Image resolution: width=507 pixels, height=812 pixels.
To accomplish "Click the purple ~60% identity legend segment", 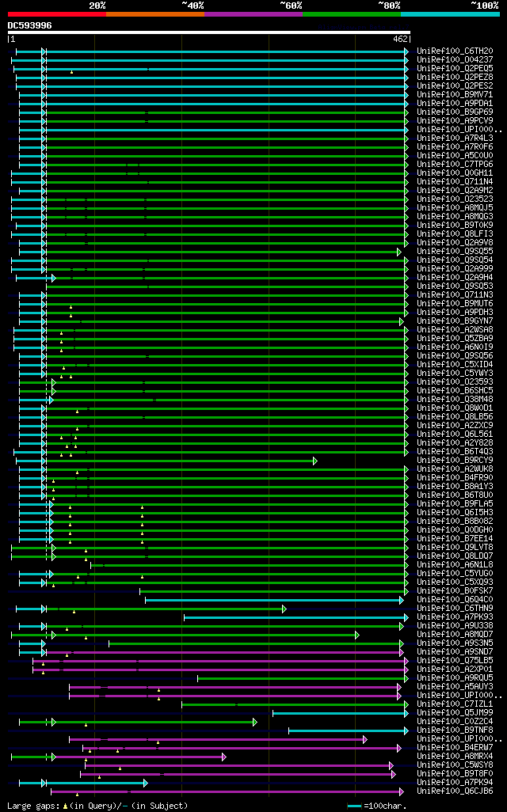I will [253, 14].
